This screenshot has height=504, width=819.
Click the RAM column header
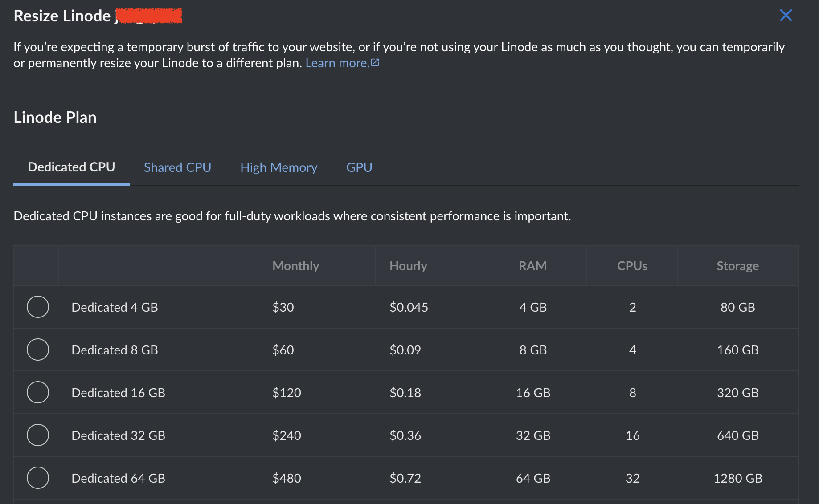(532, 266)
